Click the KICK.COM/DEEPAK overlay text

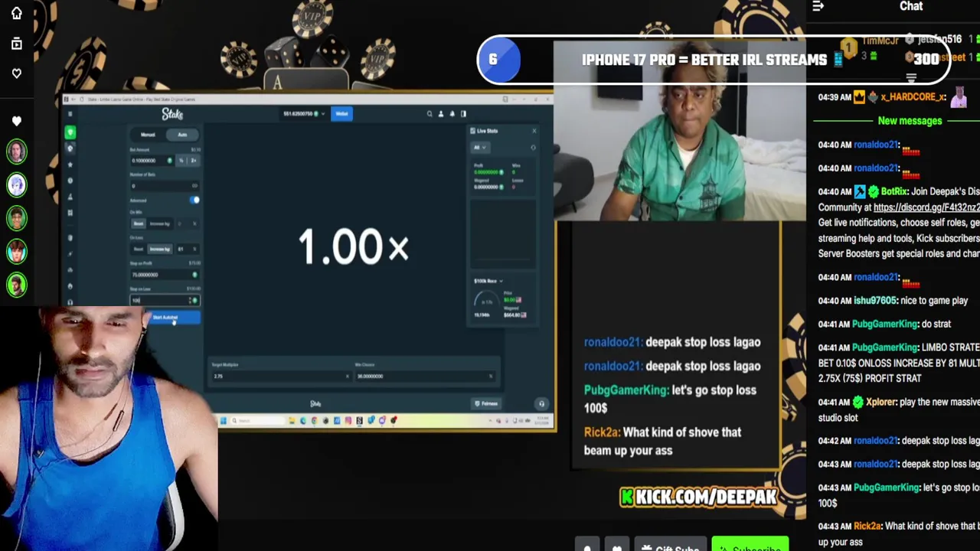[698, 497]
